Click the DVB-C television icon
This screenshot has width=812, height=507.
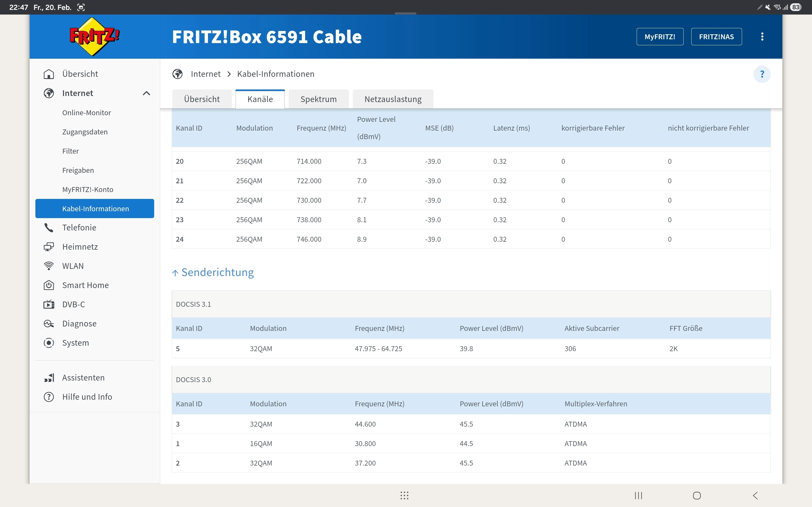[x=49, y=305]
